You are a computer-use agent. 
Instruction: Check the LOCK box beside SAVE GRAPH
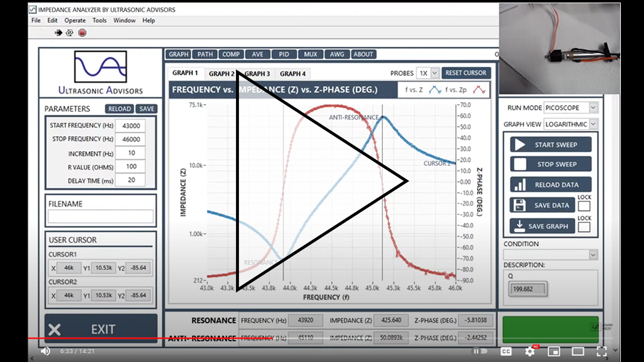pos(584,227)
